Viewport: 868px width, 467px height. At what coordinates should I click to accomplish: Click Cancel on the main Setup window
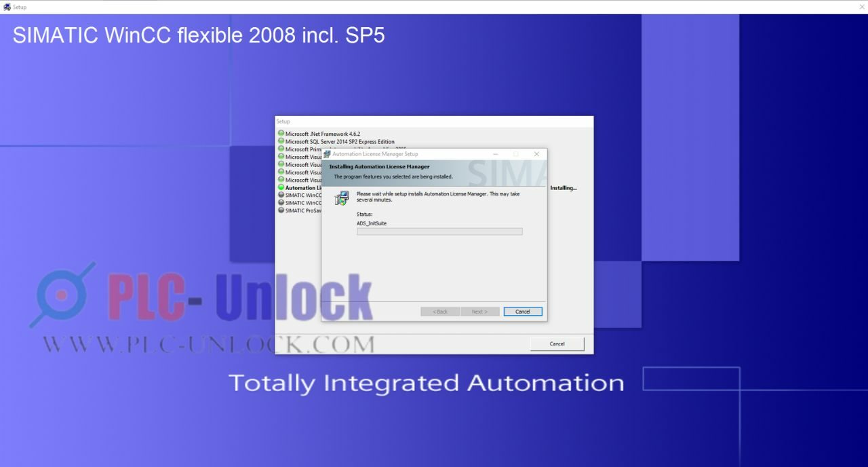coord(556,343)
